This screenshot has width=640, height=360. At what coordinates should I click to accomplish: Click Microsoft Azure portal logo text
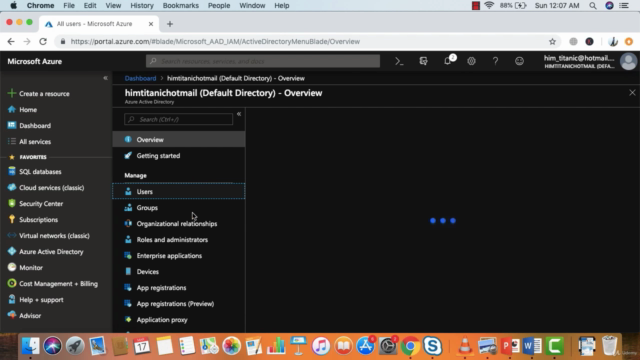tap(35, 61)
